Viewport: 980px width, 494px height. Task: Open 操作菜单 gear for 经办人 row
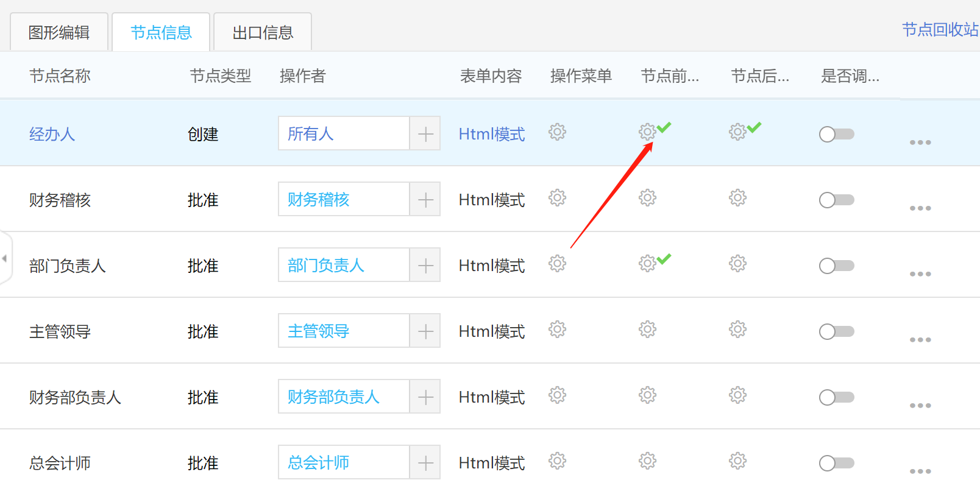coord(557,132)
